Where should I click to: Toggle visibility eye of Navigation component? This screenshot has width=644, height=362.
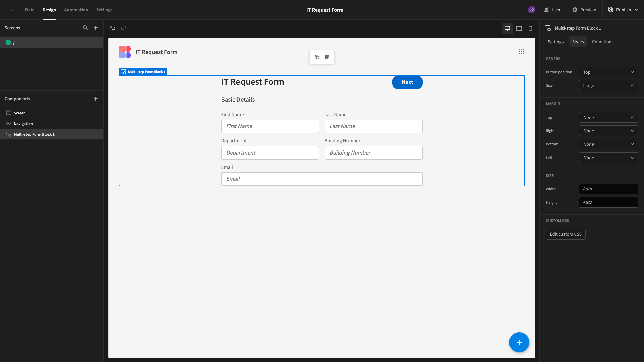tap(9, 124)
